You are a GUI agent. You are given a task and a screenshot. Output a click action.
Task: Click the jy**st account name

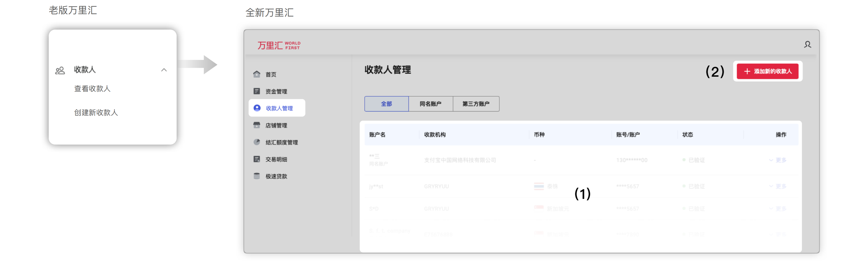pyautogui.click(x=376, y=186)
